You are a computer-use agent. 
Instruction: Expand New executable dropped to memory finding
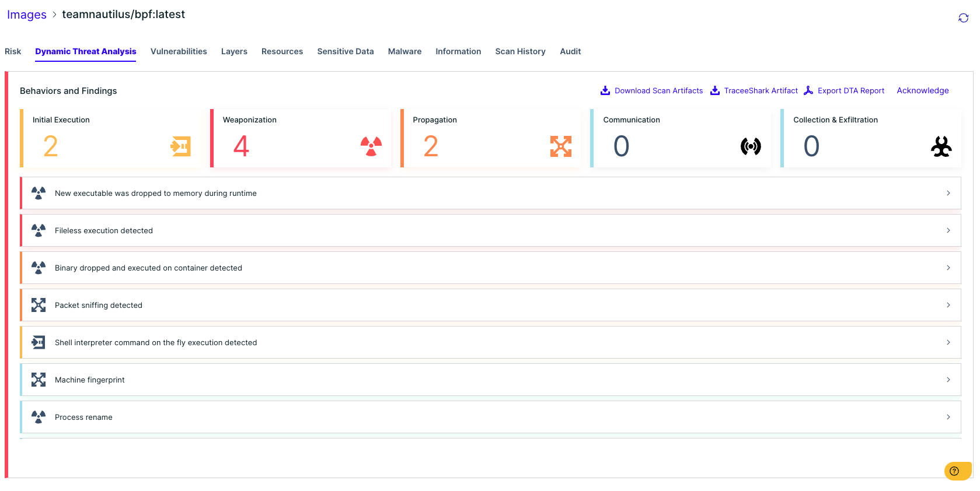[948, 193]
